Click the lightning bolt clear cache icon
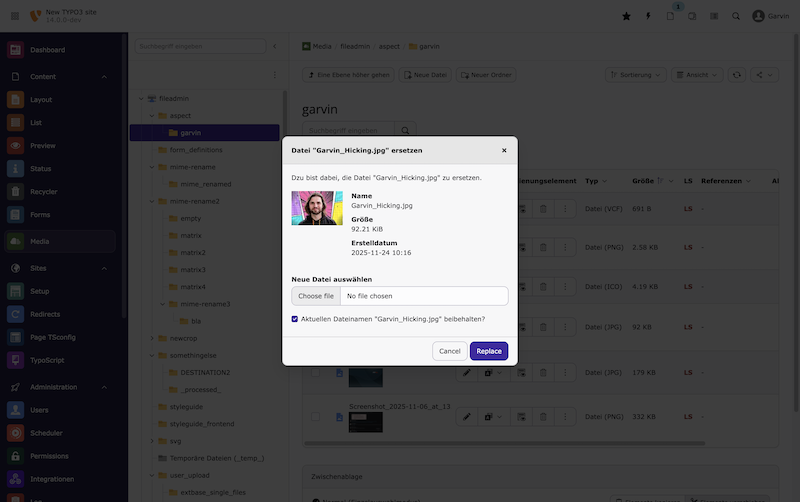 [x=648, y=16]
